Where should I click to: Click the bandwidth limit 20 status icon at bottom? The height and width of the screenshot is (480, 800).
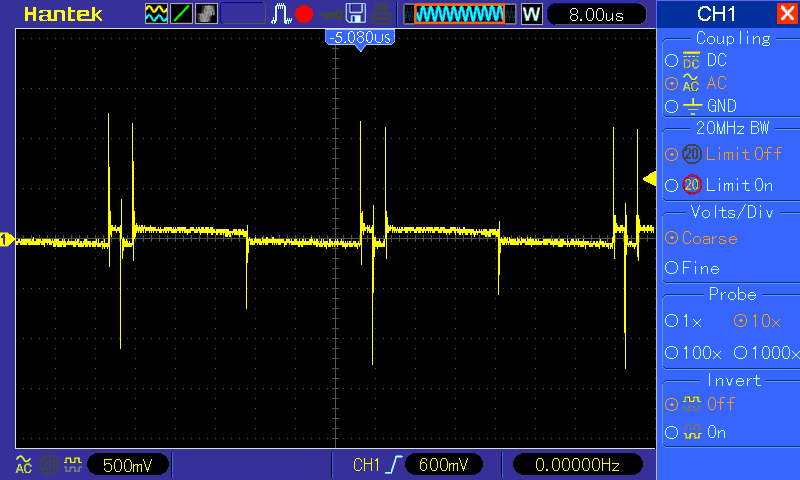pyautogui.click(x=49, y=465)
